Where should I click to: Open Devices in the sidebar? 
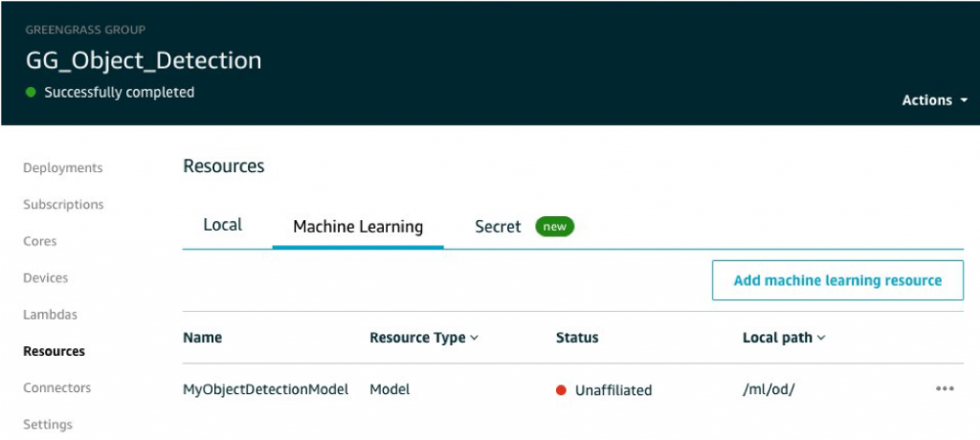pos(46,277)
